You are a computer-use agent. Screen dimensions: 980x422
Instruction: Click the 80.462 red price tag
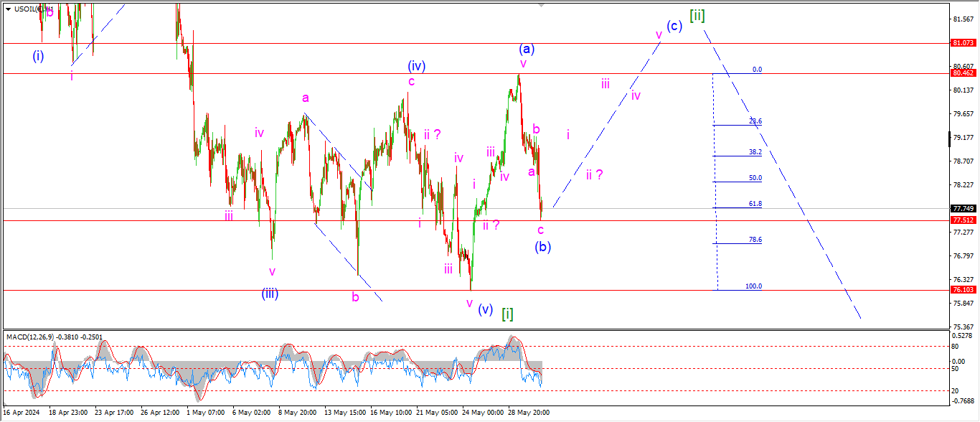pyautogui.click(x=963, y=73)
